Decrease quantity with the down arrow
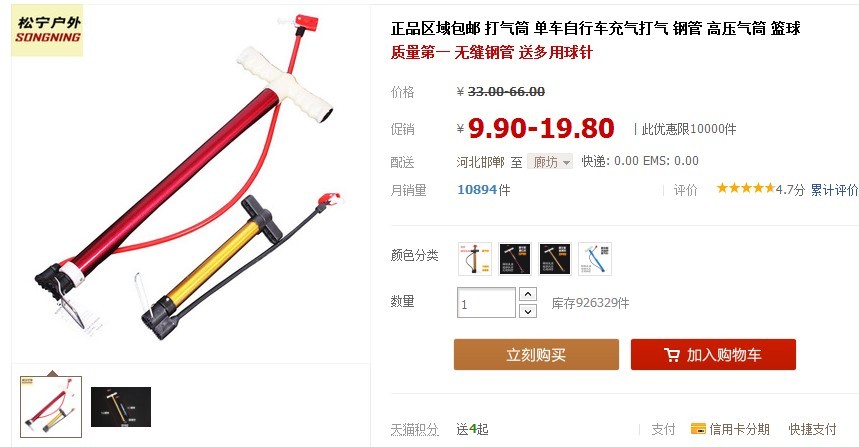Viewport: 859px width, 447px height. pyautogui.click(x=528, y=311)
